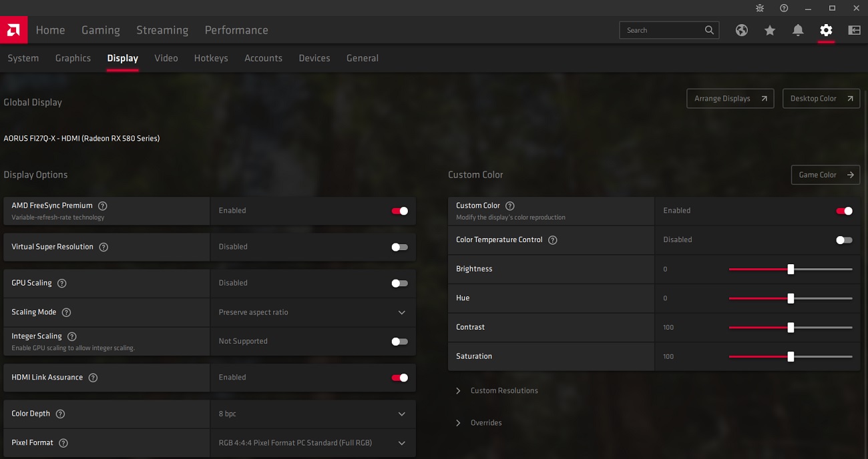This screenshot has height=459, width=868.
Task: Open the Performance tab
Action: [x=236, y=30]
